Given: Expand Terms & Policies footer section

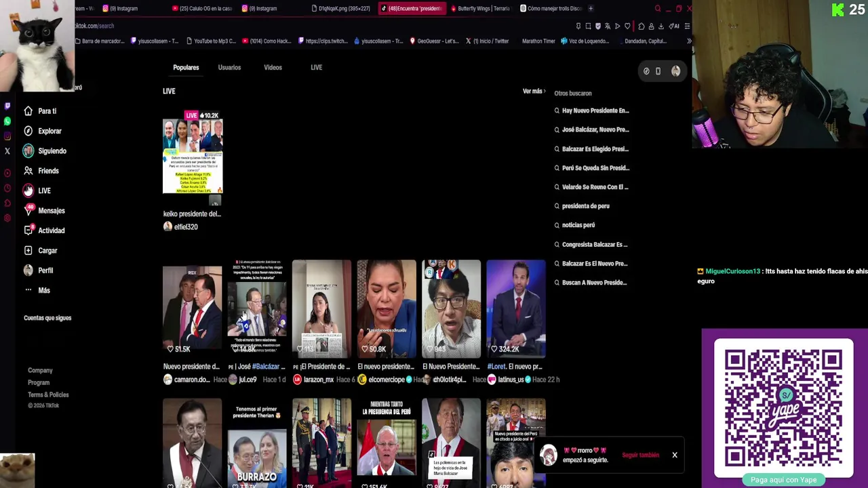Looking at the screenshot, I should point(48,395).
